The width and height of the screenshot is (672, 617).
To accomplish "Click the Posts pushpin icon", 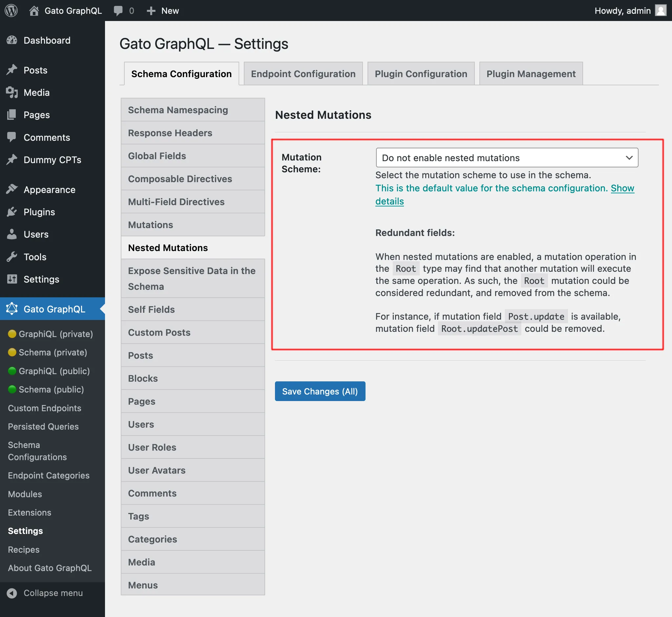I will pyautogui.click(x=12, y=70).
